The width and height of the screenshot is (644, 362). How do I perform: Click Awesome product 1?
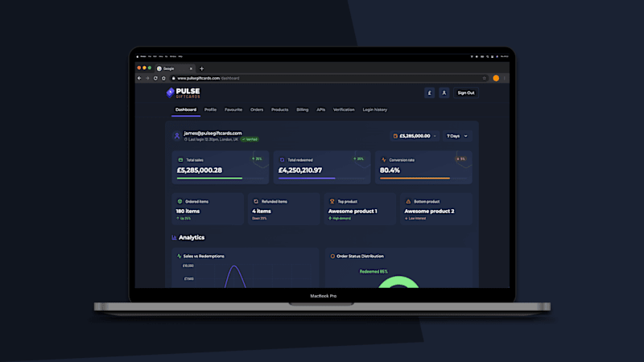click(353, 211)
